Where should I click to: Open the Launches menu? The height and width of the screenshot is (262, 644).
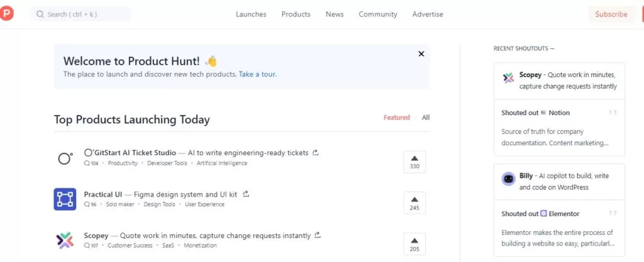(x=251, y=14)
